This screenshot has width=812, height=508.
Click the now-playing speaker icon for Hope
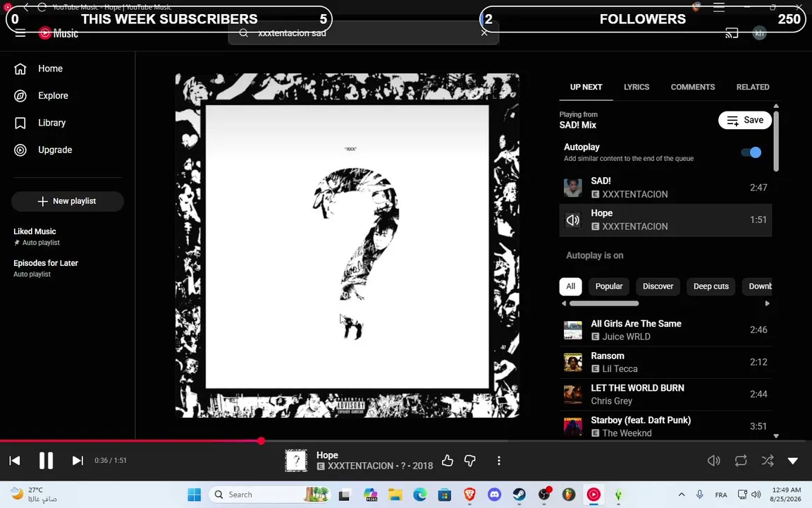pos(573,220)
